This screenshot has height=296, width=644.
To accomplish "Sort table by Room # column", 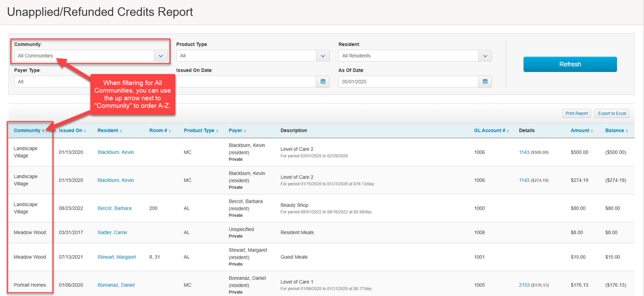I will pos(160,131).
